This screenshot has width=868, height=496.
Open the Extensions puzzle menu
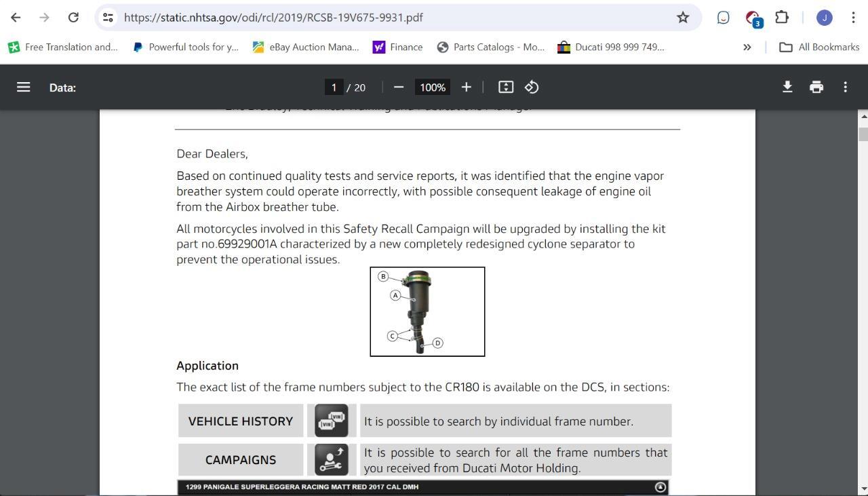pos(782,18)
